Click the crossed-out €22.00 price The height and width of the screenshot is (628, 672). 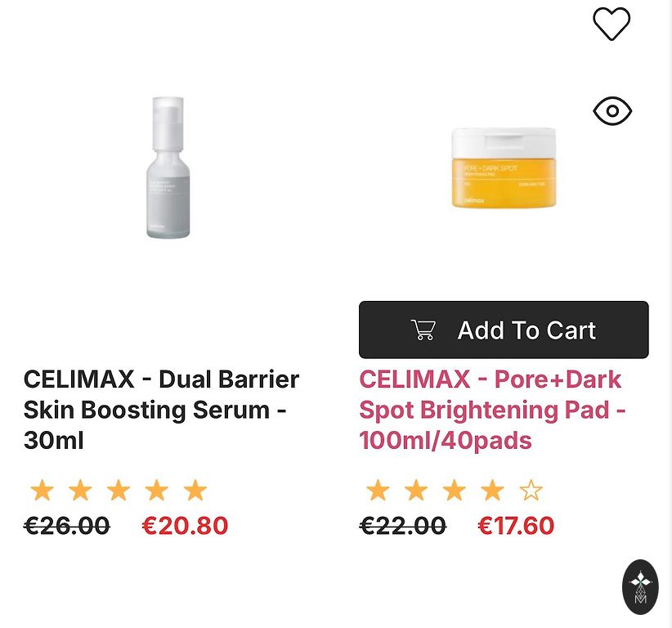(x=403, y=526)
